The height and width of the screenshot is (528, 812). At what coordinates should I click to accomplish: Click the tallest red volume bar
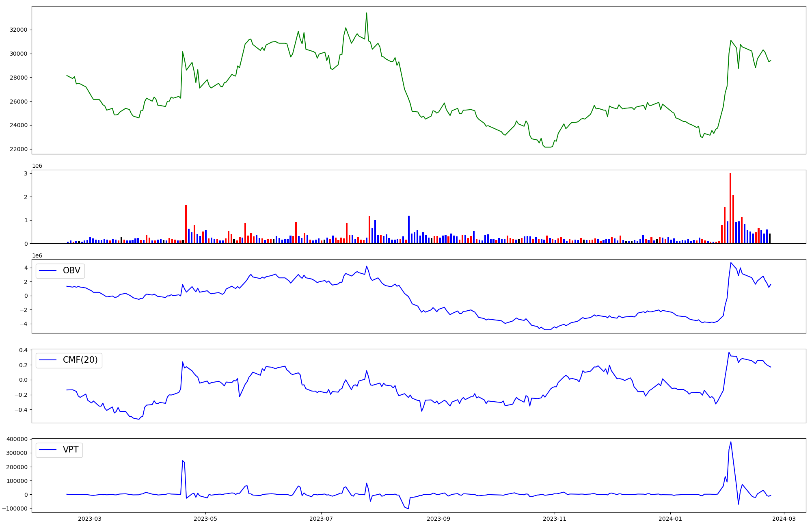(730, 208)
